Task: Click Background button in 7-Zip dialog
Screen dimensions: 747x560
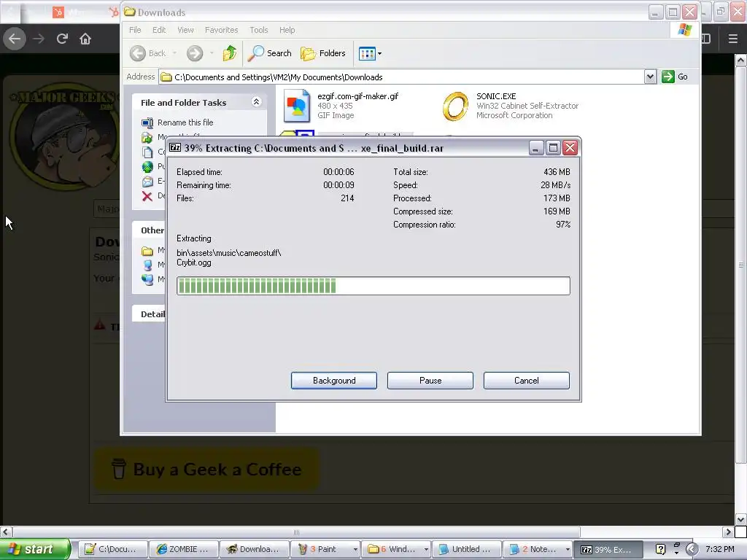Action: 334,381
